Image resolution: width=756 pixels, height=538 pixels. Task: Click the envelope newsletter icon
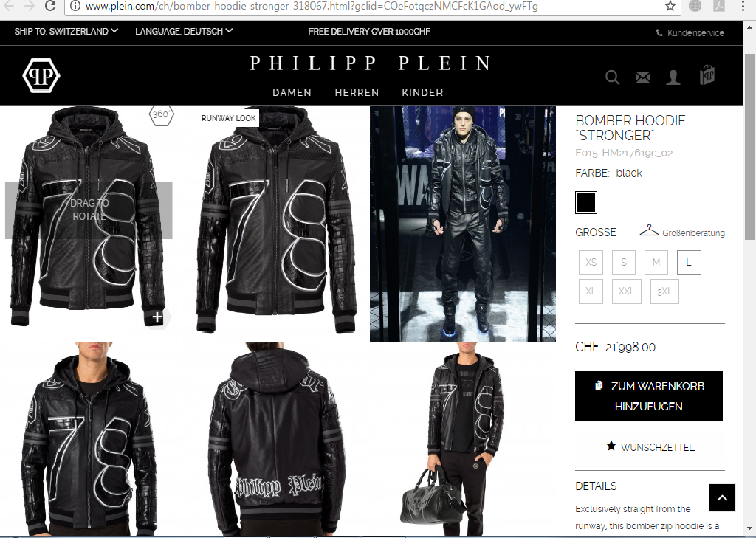click(643, 77)
